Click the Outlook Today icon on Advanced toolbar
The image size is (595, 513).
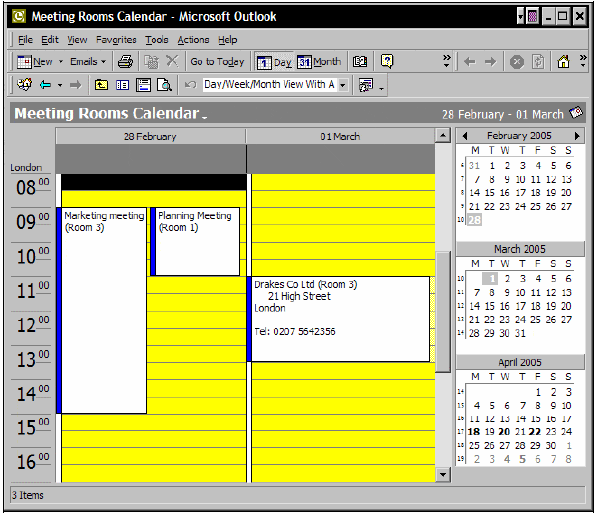coord(25,85)
